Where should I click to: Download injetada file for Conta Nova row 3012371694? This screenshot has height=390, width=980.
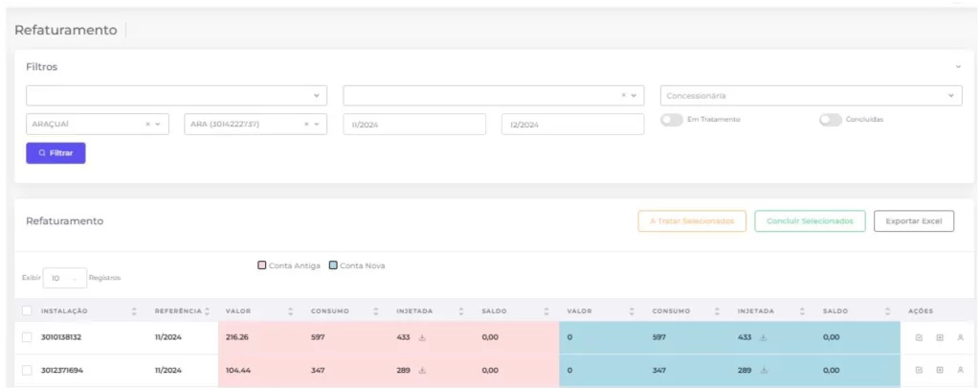pos(765,370)
